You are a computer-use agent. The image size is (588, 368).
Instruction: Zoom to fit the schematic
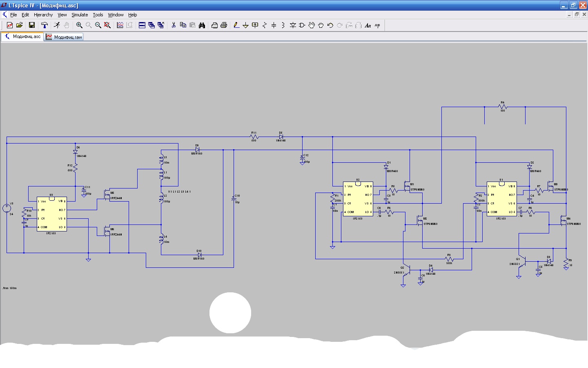coord(107,25)
